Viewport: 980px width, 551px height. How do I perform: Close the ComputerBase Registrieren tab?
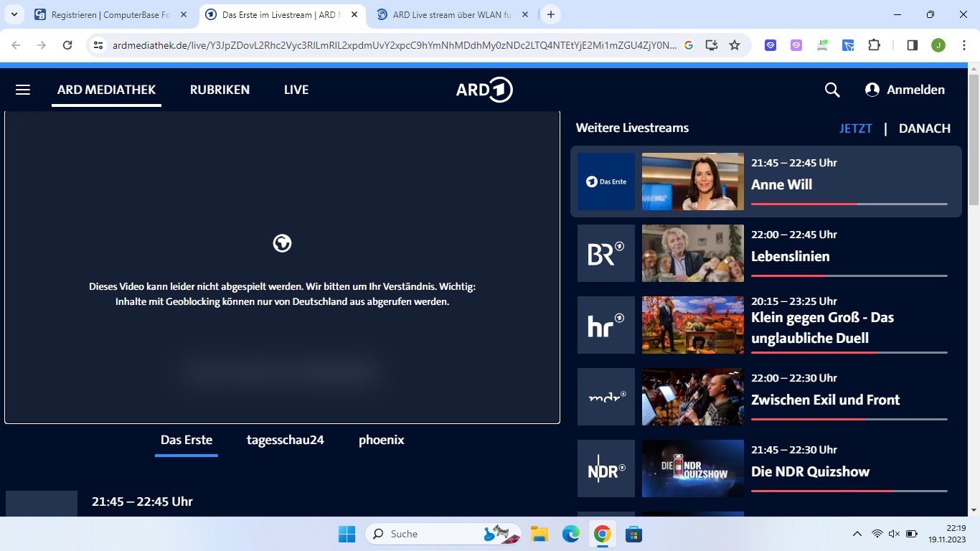[x=184, y=14]
